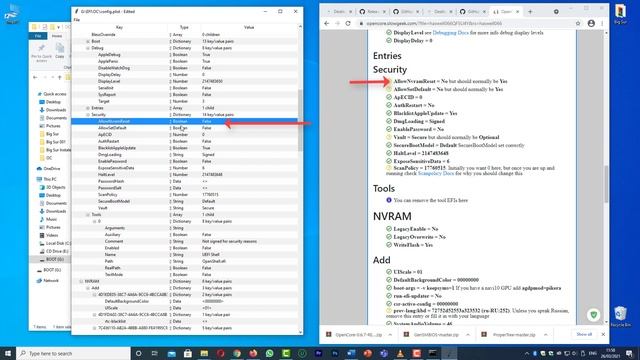Open Chrome profile avatar icon
The height and width of the screenshot is (360, 640).
tap(591, 24)
